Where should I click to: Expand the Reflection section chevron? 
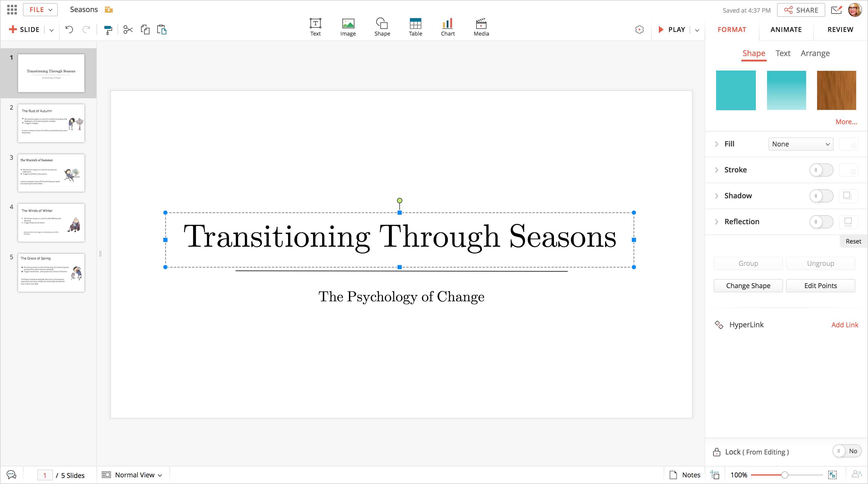(716, 222)
